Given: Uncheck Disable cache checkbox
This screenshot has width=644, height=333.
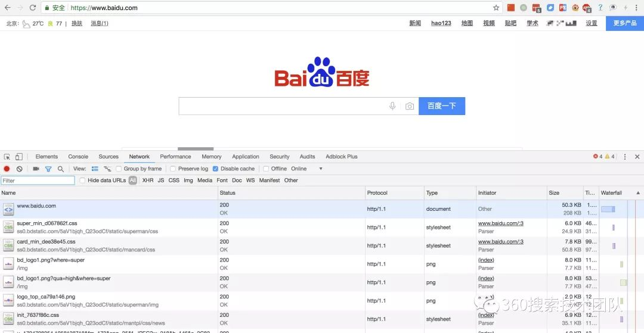Looking at the screenshot, I should click(x=216, y=169).
